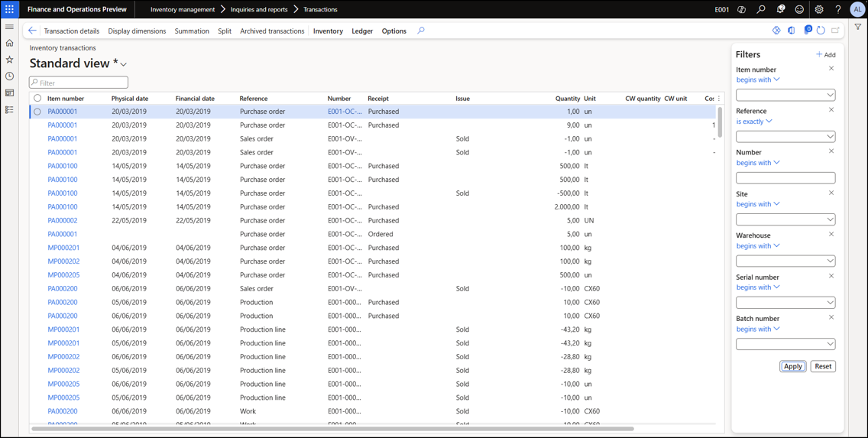Click the filter funnel icon at far right

click(858, 28)
